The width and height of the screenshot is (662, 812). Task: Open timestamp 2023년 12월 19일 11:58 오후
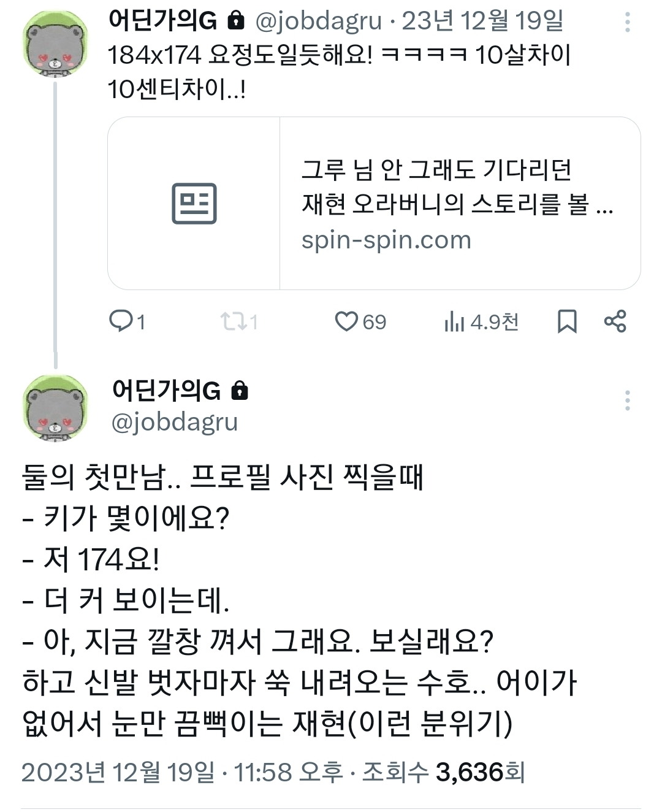(182, 772)
